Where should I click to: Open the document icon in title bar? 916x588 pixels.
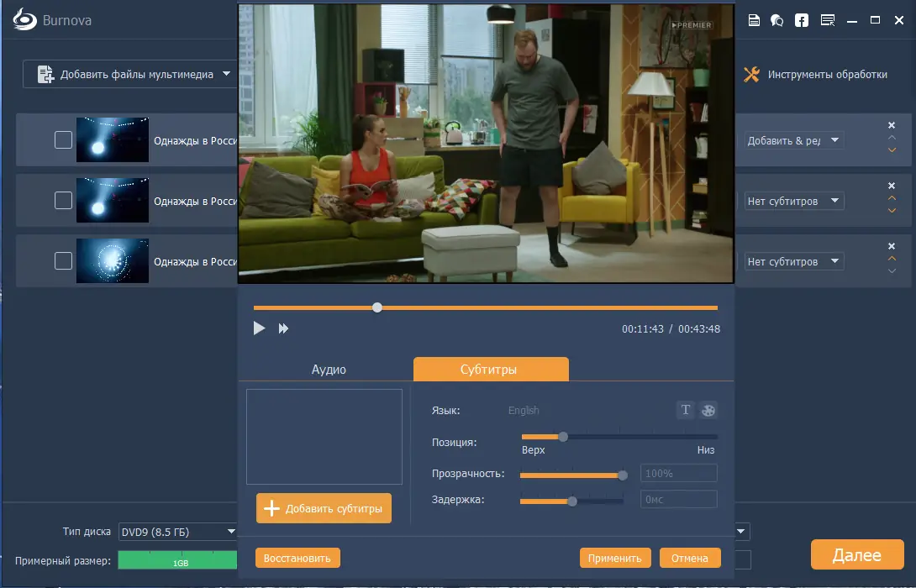754,20
